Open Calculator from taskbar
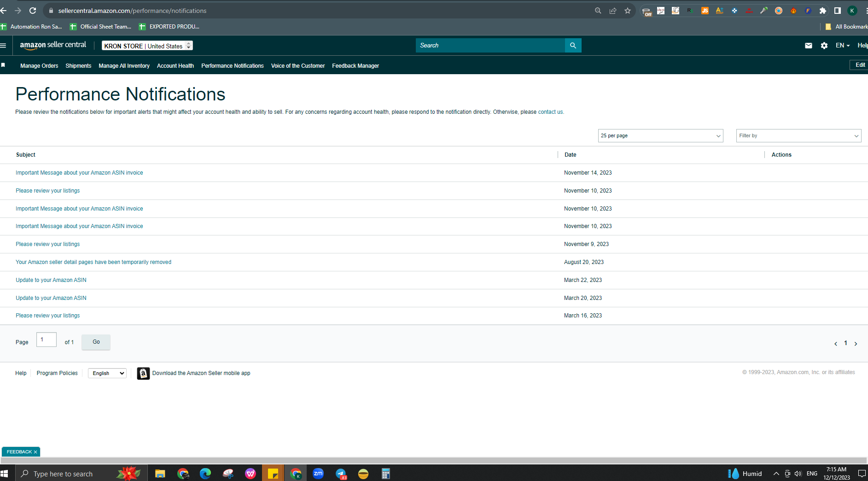 (386, 474)
